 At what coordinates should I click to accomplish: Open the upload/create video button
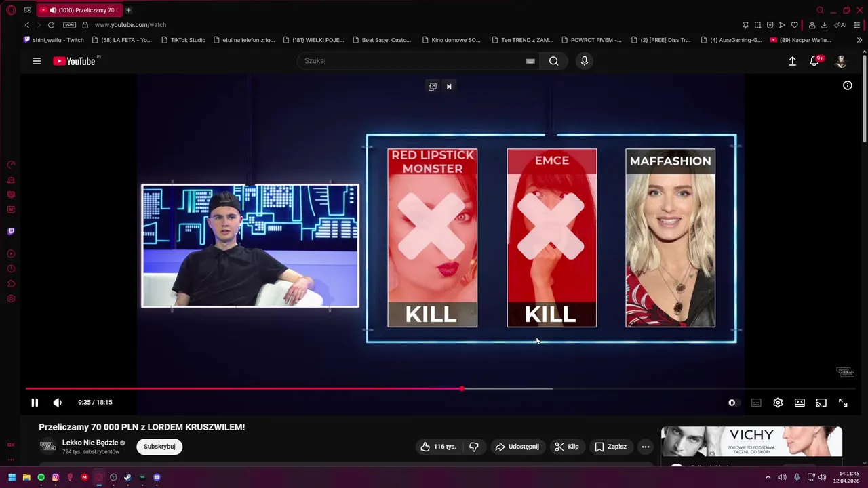(792, 61)
